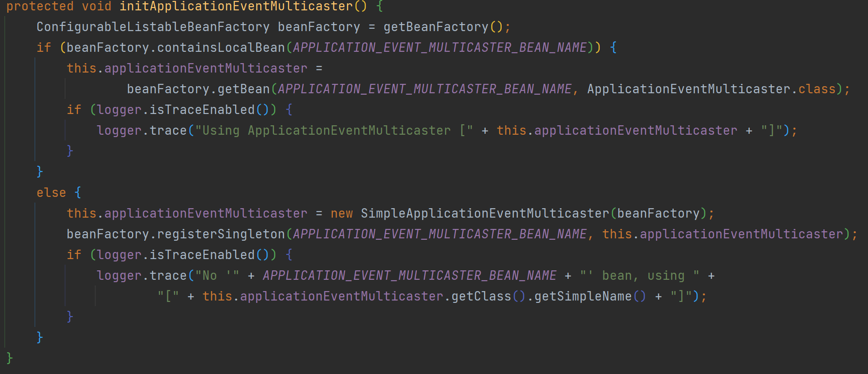Click the "class" keyword after ApplicationEventMulticaster
Image resolution: width=868 pixels, height=374 pixels.
tap(817, 89)
